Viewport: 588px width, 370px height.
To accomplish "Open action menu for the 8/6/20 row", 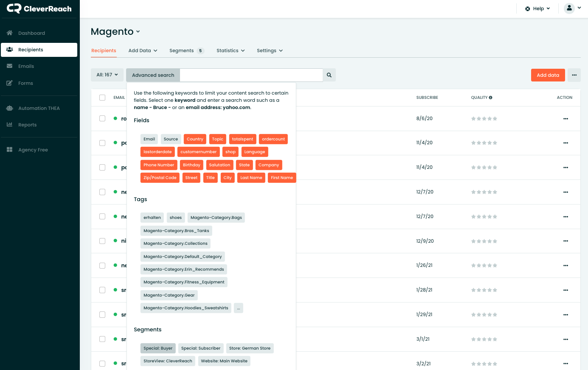I will [x=565, y=119].
